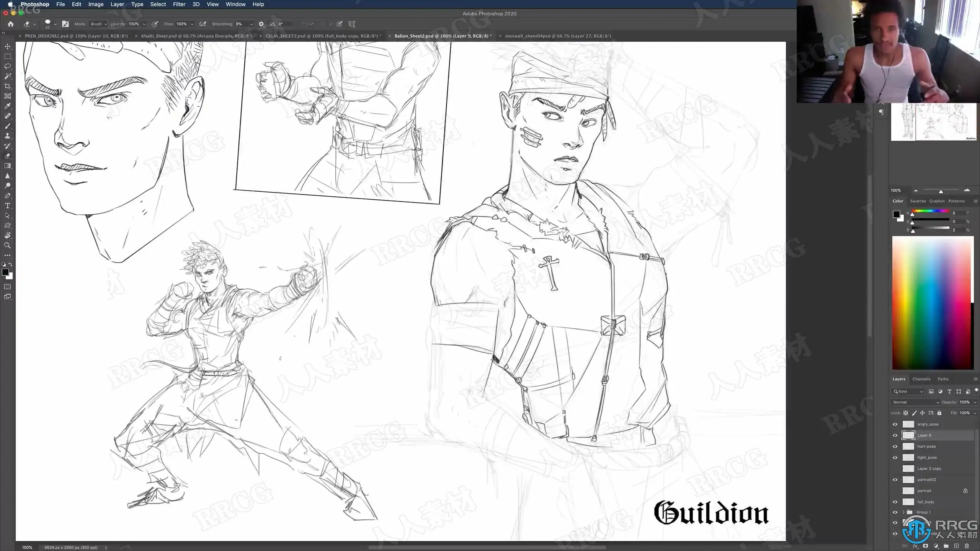Switch to the Channels tab
980x551 pixels.
(921, 379)
